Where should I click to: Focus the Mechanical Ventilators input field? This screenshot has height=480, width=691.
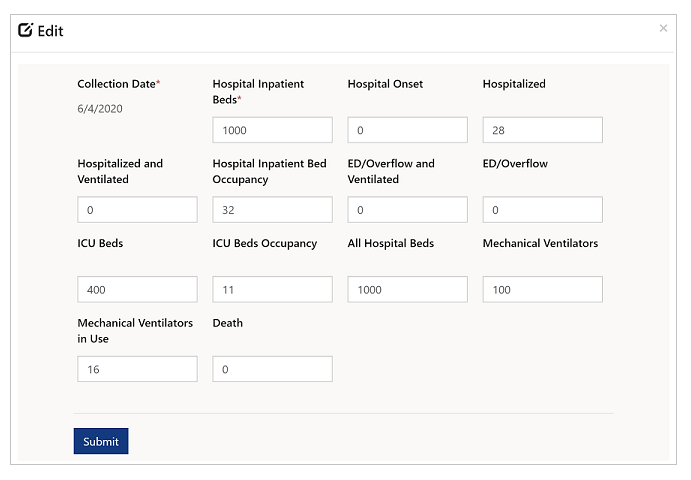(542, 289)
